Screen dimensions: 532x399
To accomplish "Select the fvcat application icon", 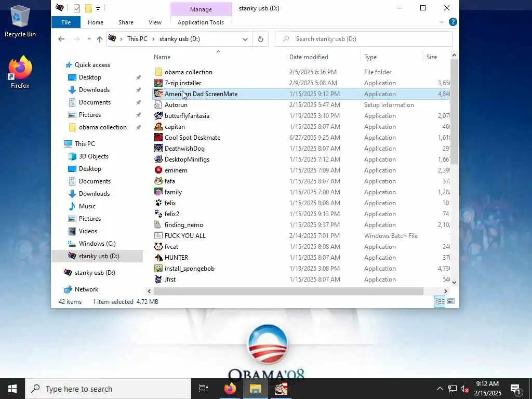I will (158, 247).
